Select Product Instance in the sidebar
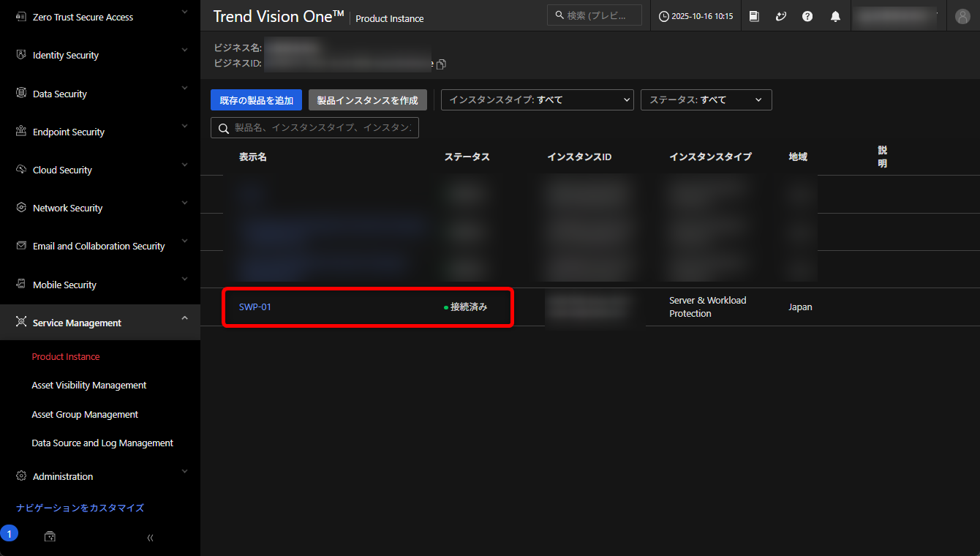980x556 pixels. (x=66, y=356)
